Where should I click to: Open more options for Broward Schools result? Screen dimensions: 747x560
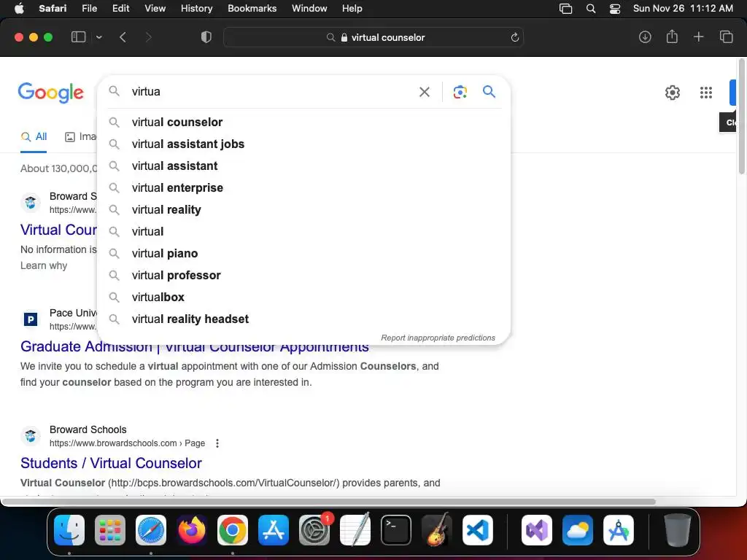217,443
